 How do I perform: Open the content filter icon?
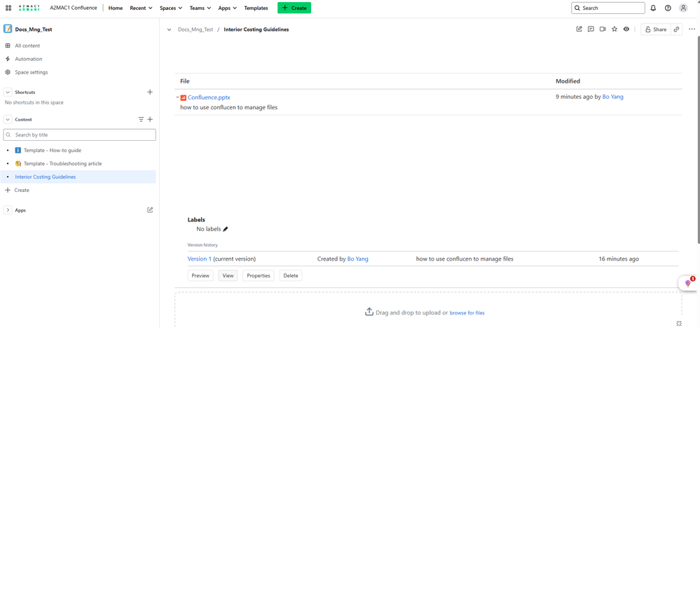click(x=141, y=119)
